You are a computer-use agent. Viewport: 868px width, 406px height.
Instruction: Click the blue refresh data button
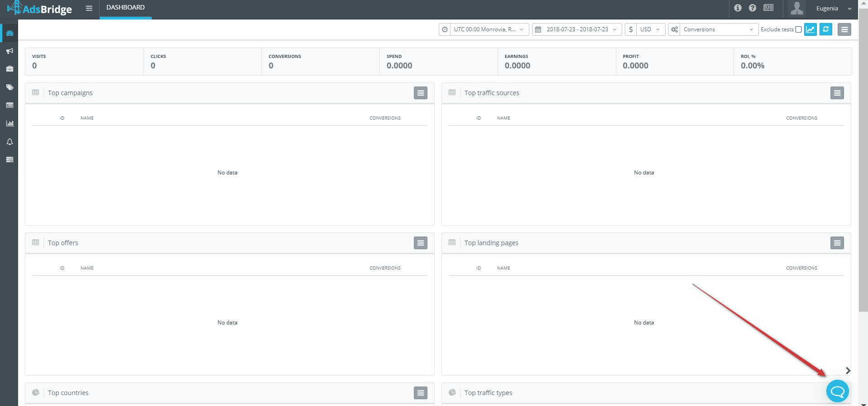(x=826, y=29)
